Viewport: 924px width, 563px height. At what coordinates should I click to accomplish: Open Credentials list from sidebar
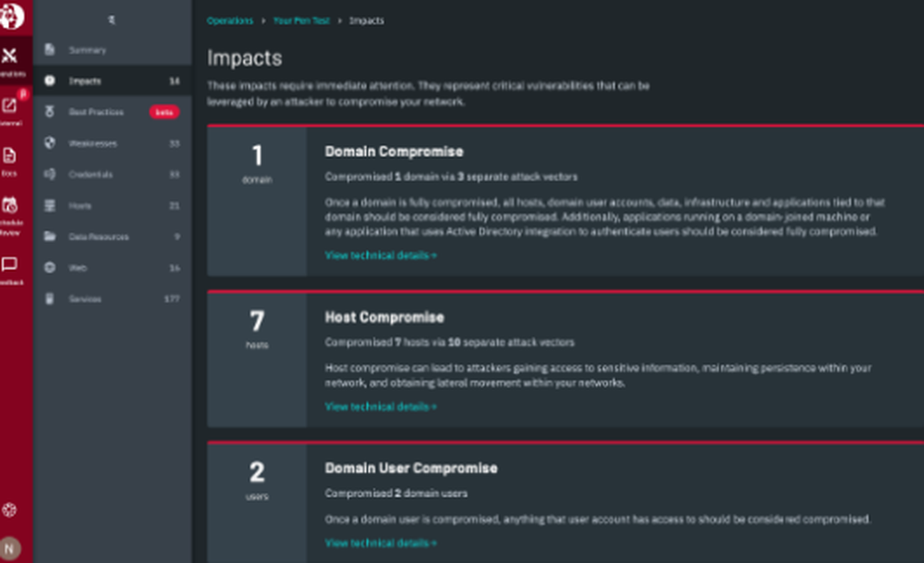point(91,174)
